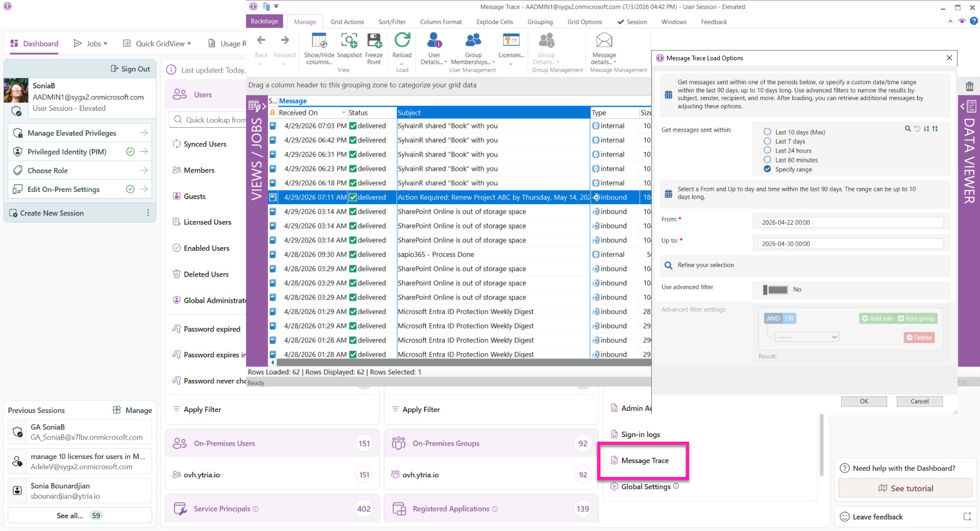Click the Reload icon in ribbon

[x=402, y=41]
